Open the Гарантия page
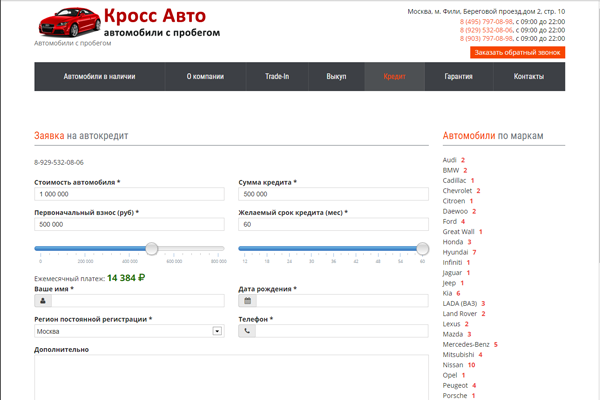Screen dimensions: 600x400 point(459,77)
